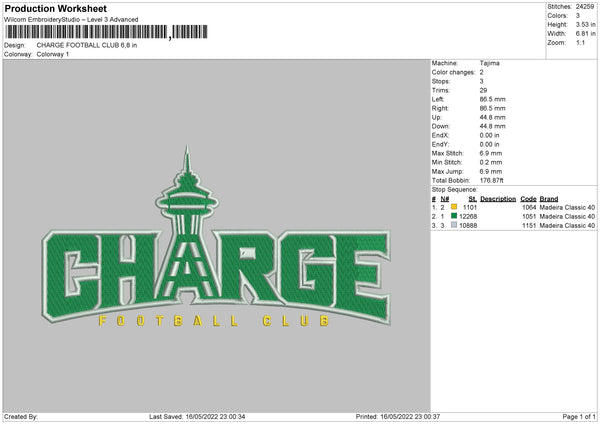Click the Trims value 29
Viewport: 600px width, 424px height.
coord(483,90)
